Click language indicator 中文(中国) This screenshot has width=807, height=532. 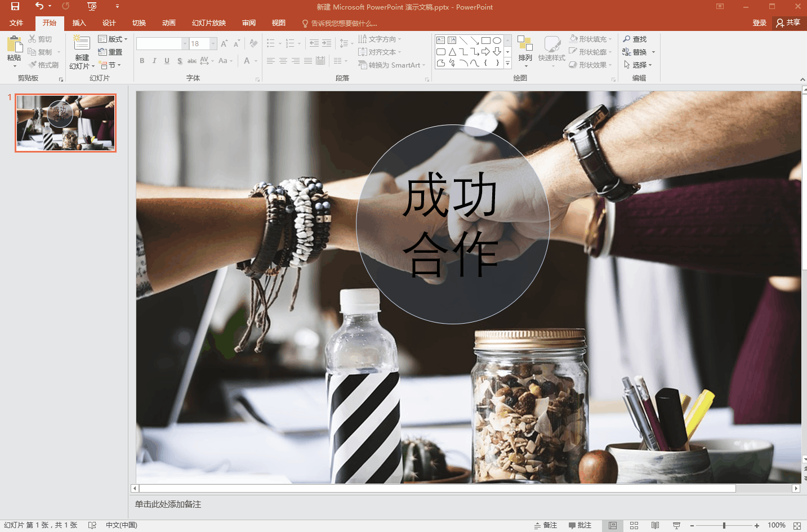pyautogui.click(x=121, y=525)
